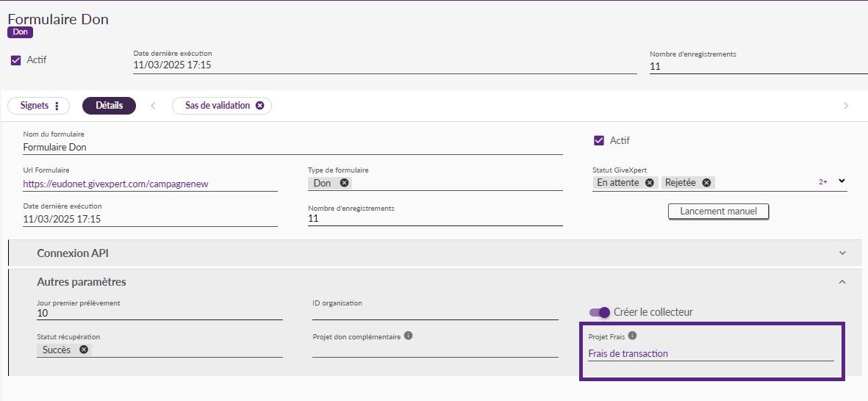868x401 pixels.
Task: Remove the Rejetée status tag
Action: tap(706, 183)
